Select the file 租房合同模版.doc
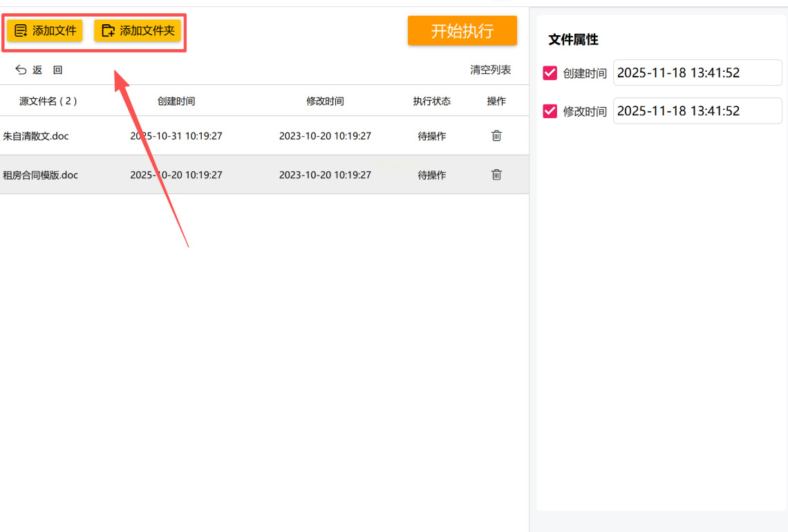The height and width of the screenshot is (532, 788). tap(40, 175)
